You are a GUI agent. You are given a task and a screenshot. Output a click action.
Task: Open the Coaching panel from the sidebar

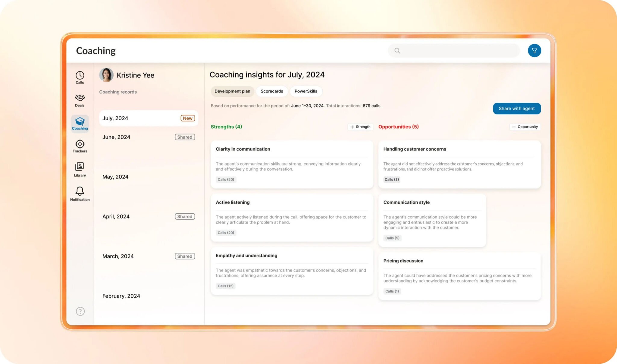click(80, 123)
